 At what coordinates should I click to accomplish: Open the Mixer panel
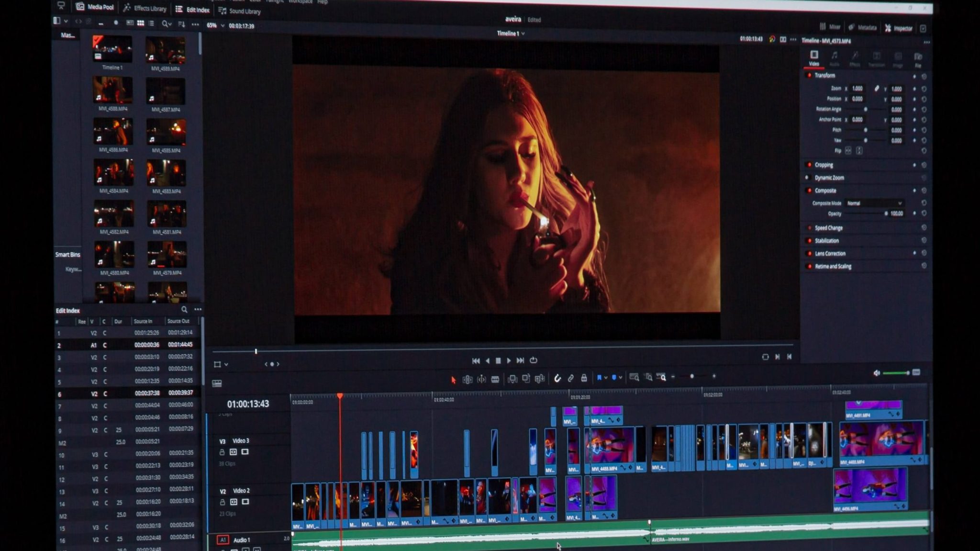(x=833, y=27)
